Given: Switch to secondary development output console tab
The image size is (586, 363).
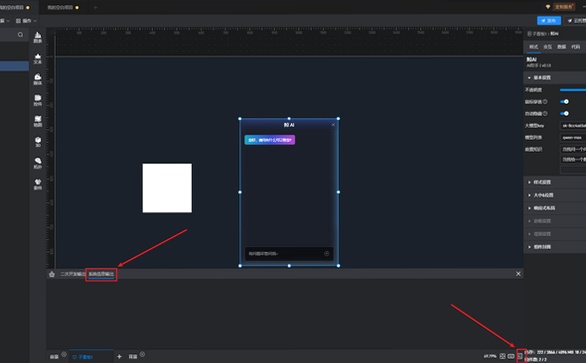Looking at the screenshot, I should point(73,274).
